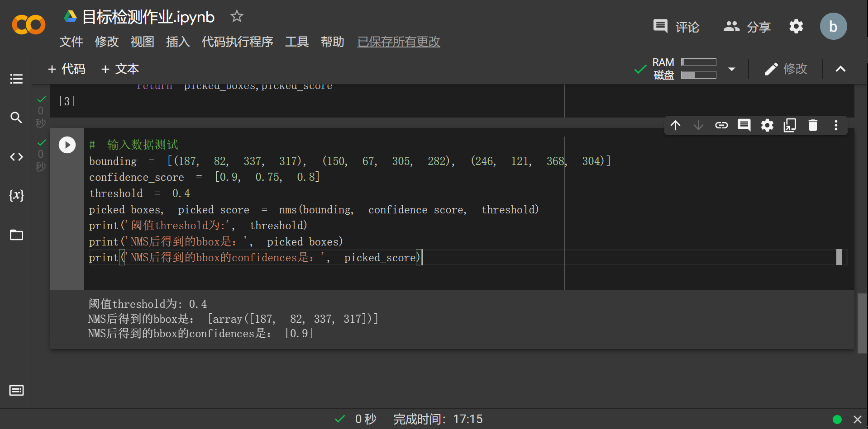Expand the RAM and disk dropdown arrow

pyautogui.click(x=732, y=69)
